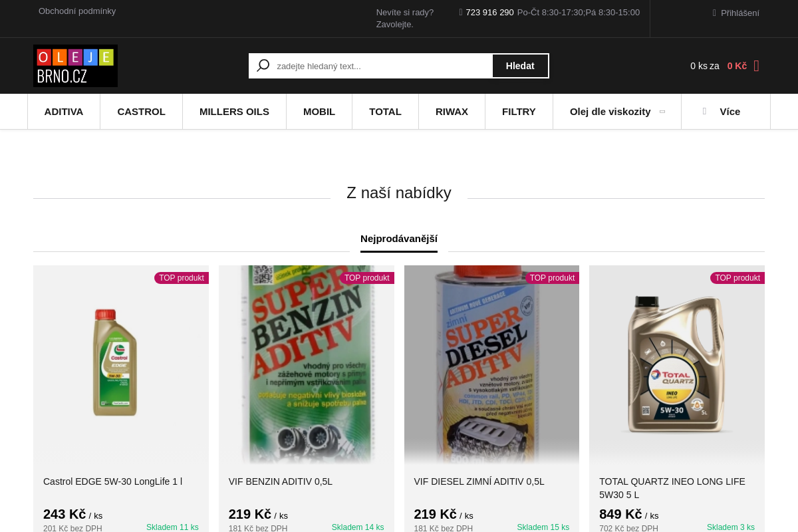This screenshot has width=798, height=532.
Task: Open the MOBIL category
Action: 319,111
